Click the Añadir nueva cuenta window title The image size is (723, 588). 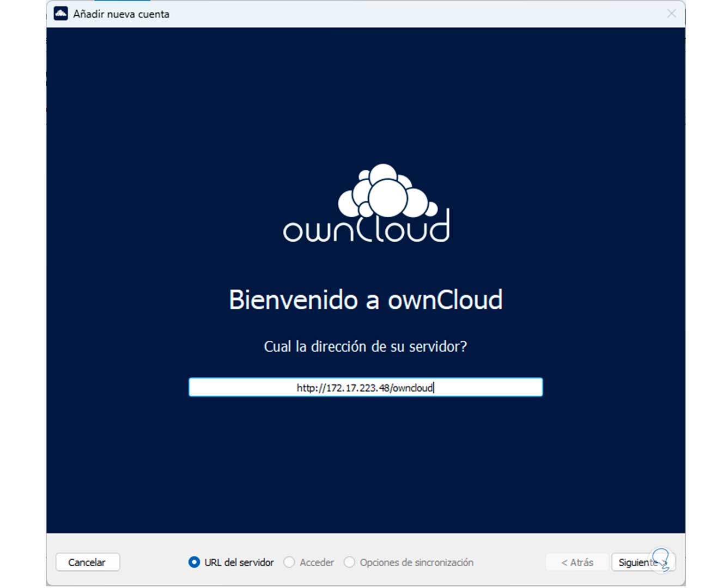pos(121,14)
